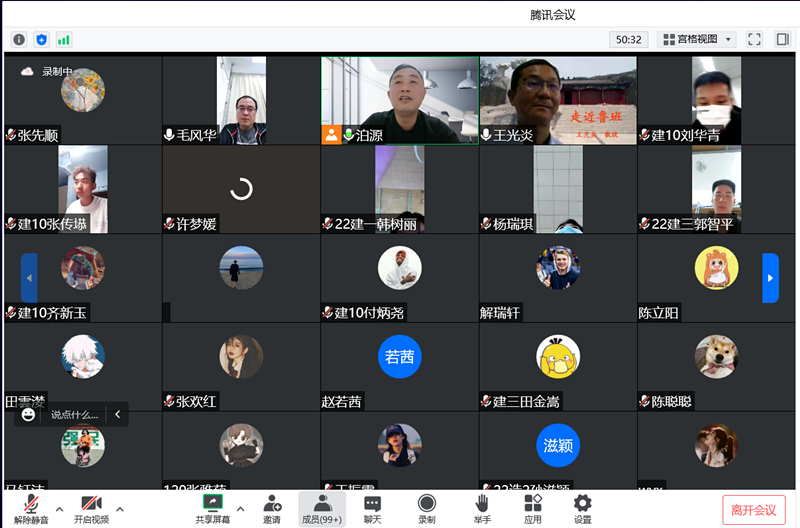Expand options arrow beside 共享屏幕
This screenshot has width=800, height=528.
tap(240, 508)
